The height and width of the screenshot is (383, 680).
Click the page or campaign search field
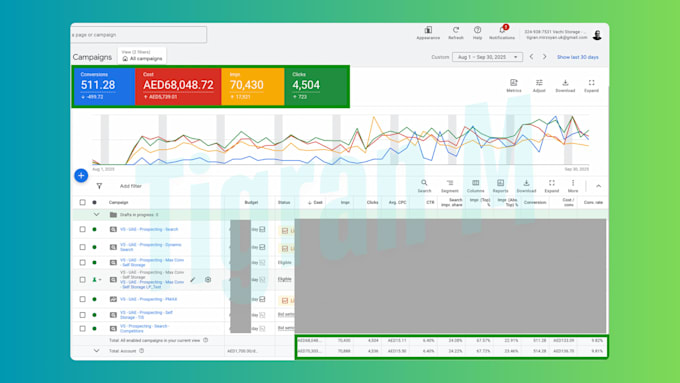[139, 35]
